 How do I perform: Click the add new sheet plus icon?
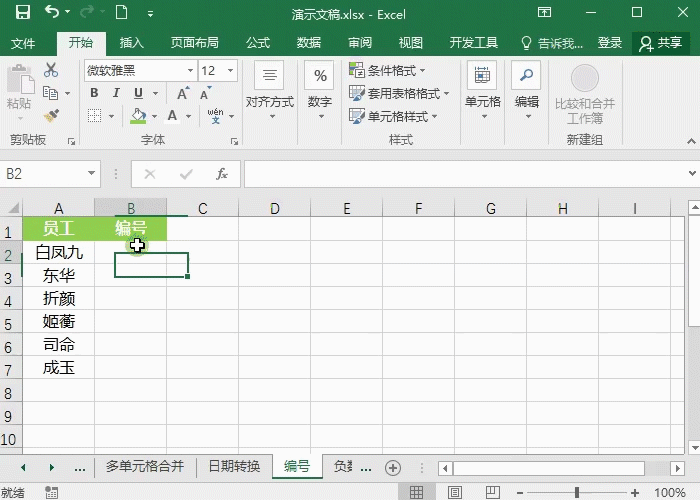coord(393,468)
